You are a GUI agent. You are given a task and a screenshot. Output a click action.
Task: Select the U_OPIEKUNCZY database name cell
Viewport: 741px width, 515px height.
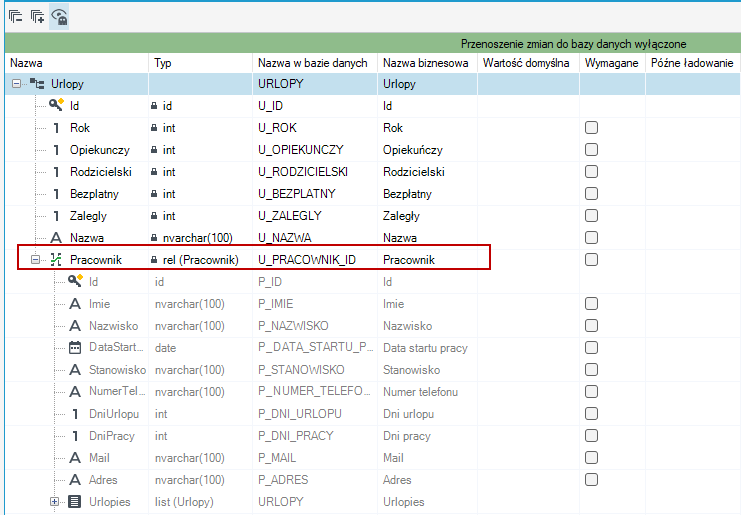point(315,150)
